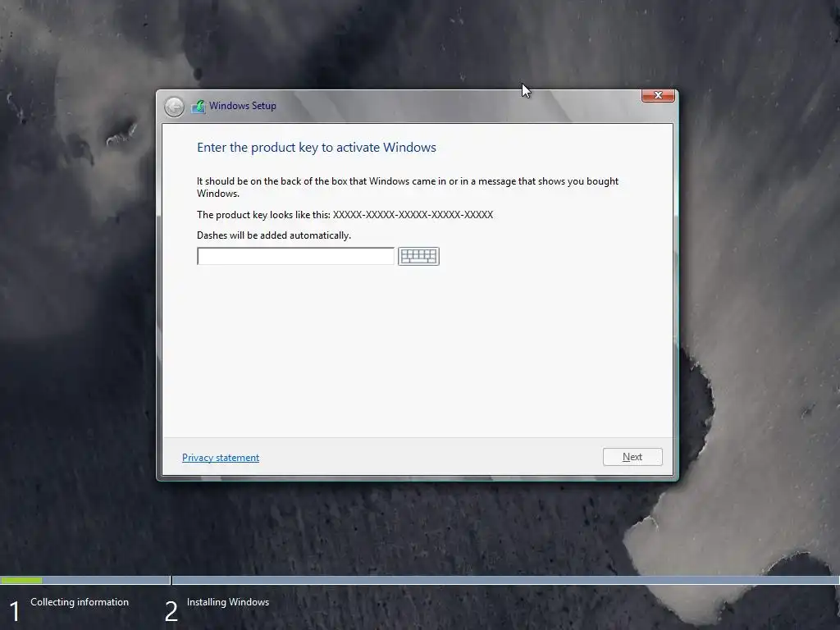Viewport: 840px width, 630px height.
Task: Click the 'It should be on the back of the box' text
Action: pyautogui.click(x=408, y=187)
